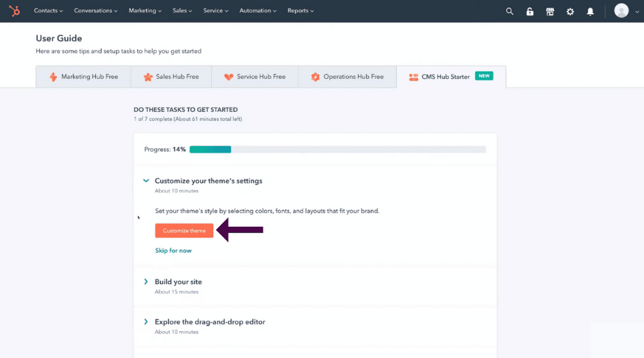
Task: Click the Marketing Hub lightning bolt icon
Action: tap(53, 77)
